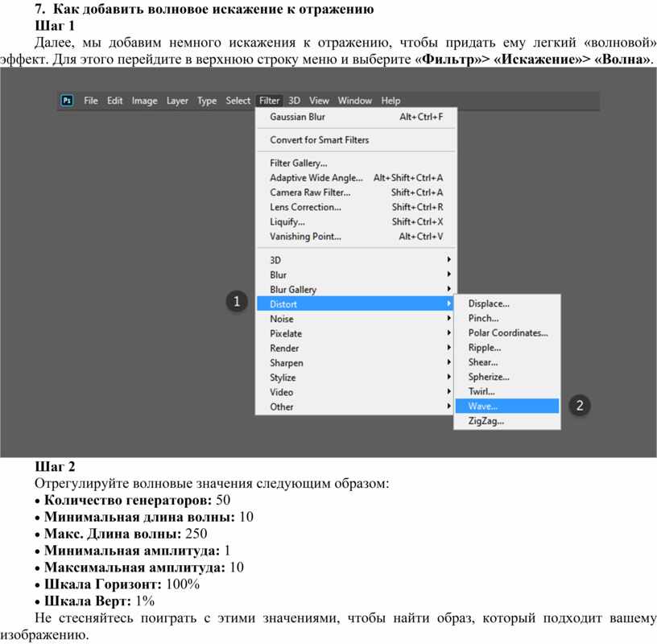This screenshot has height=644, width=657.
Task: Reapply Gaussian Blur from Filter menu
Action: pyautogui.click(x=356, y=117)
